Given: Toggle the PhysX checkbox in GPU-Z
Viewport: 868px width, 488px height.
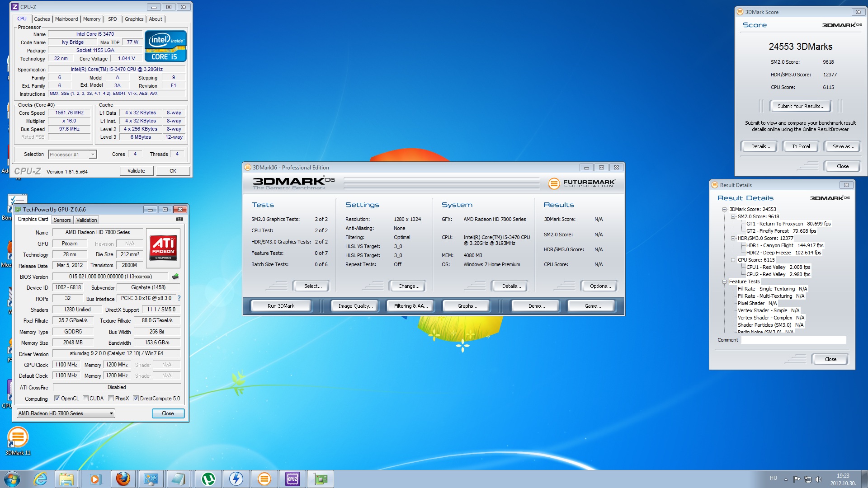Looking at the screenshot, I should (111, 399).
